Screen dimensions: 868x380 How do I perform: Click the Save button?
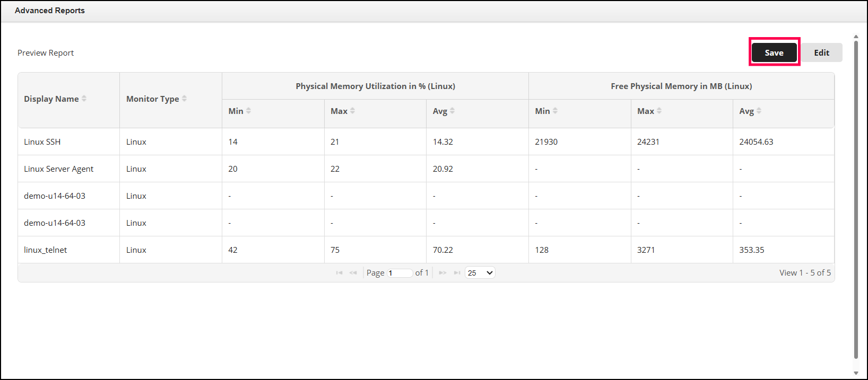tap(774, 52)
